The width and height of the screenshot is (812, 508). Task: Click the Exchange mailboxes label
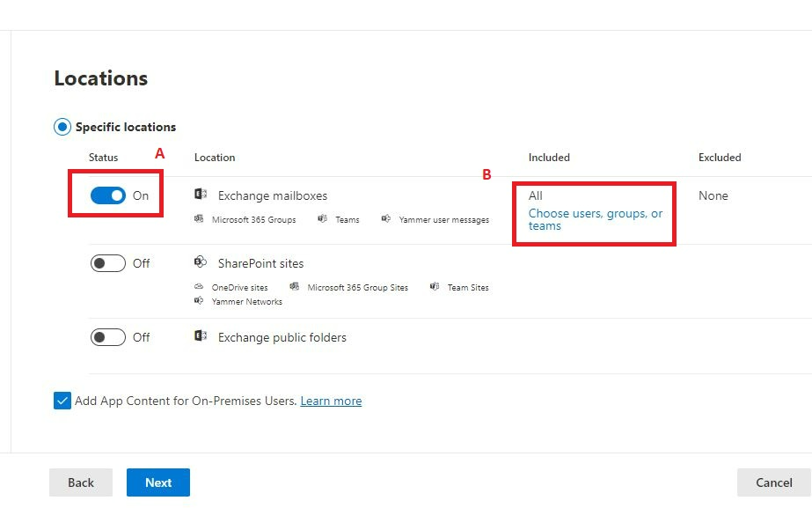pyautogui.click(x=273, y=196)
